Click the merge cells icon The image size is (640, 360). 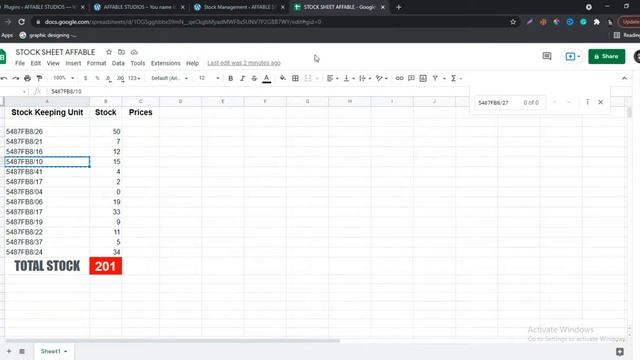(308, 78)
